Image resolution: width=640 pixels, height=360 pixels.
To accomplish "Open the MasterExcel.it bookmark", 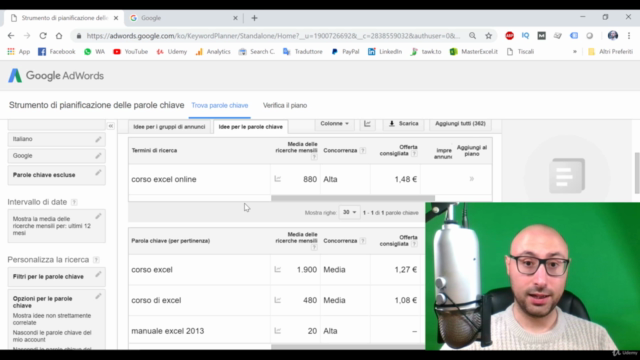I will click(473, 52).
